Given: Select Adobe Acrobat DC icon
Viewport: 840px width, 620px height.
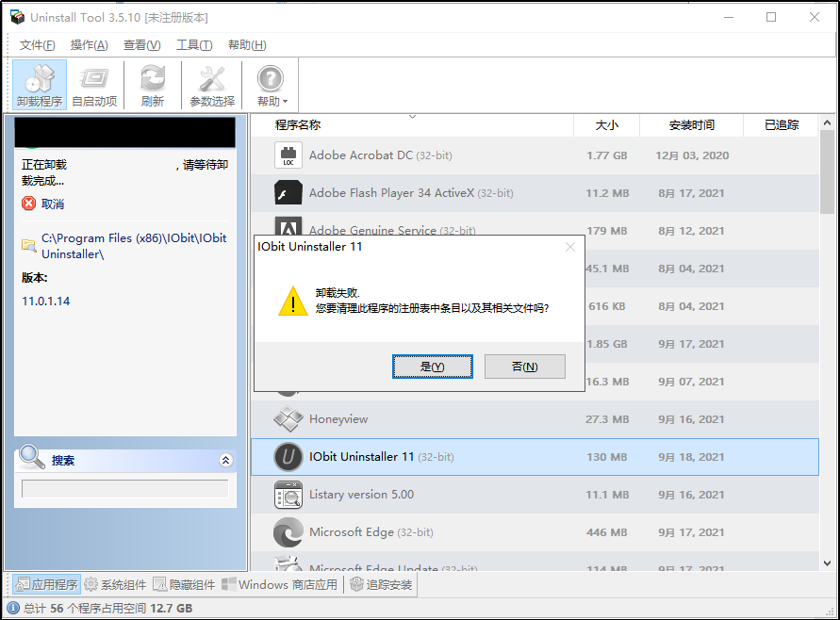Looking at the screenshot, I should point(288,155).
